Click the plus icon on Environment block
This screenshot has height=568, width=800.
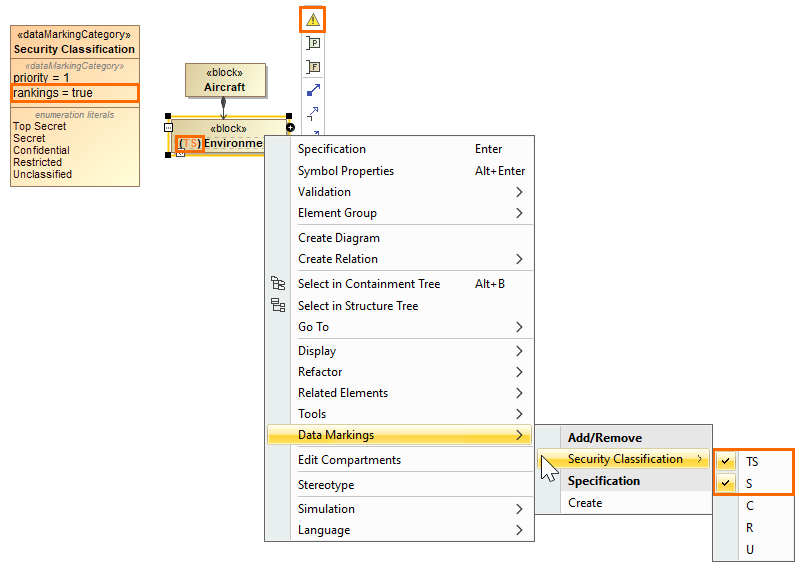pyautogui.click(x=290, y=127)
